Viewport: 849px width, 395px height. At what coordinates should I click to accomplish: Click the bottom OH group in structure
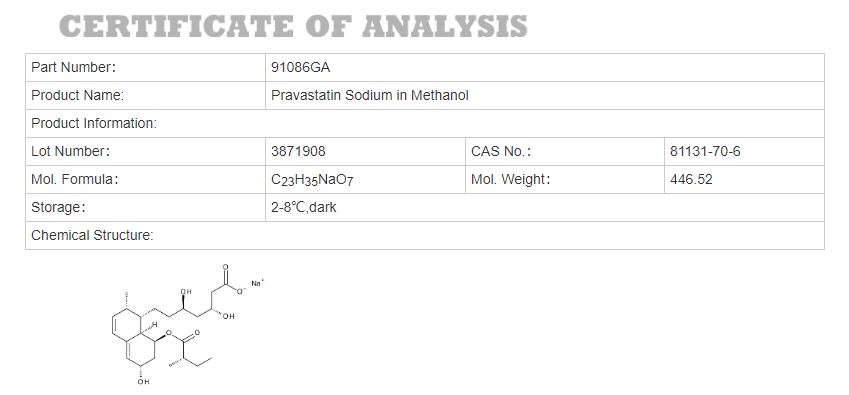point(143,382)
